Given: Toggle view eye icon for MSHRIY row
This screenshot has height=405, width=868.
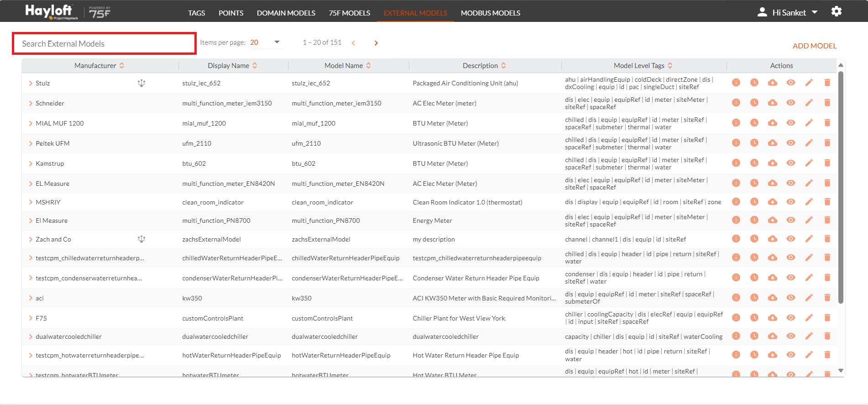Looking at the screenshot, I should [x=790, y=202].
